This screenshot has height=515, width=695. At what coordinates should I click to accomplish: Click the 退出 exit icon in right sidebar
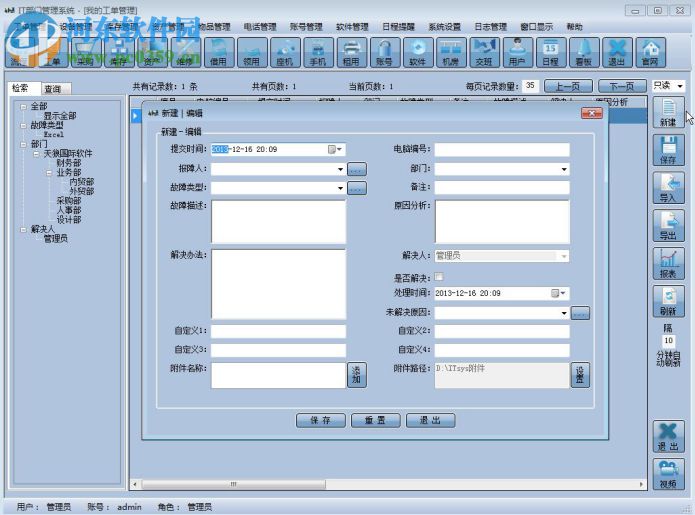(x=668, y=437)
